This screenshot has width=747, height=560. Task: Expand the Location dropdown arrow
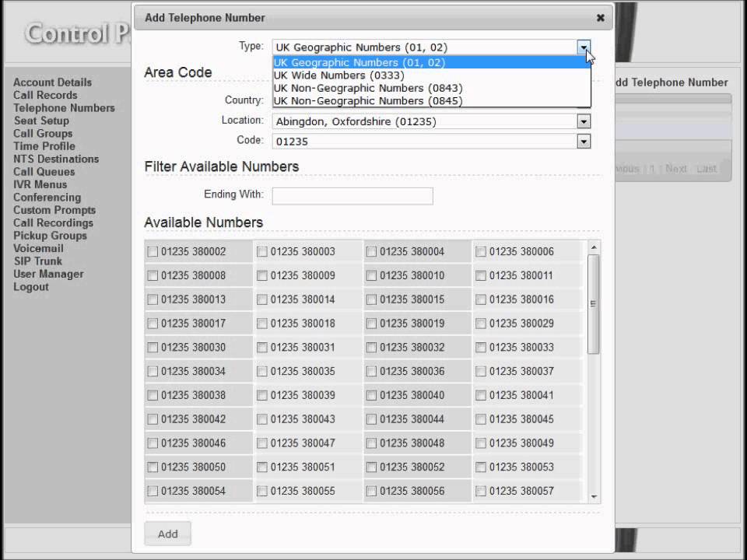[x=584, y=121]
